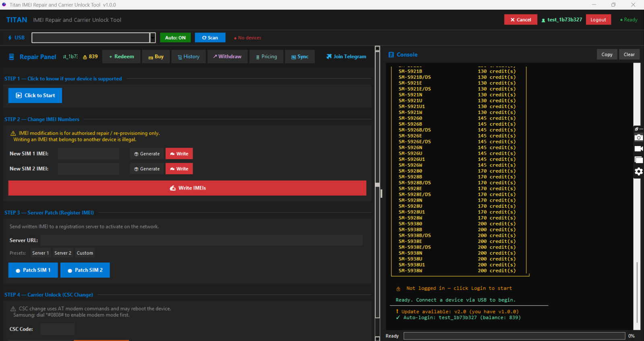Click the Logout button
The image size is (644, 341).
(x=598, y=20)
